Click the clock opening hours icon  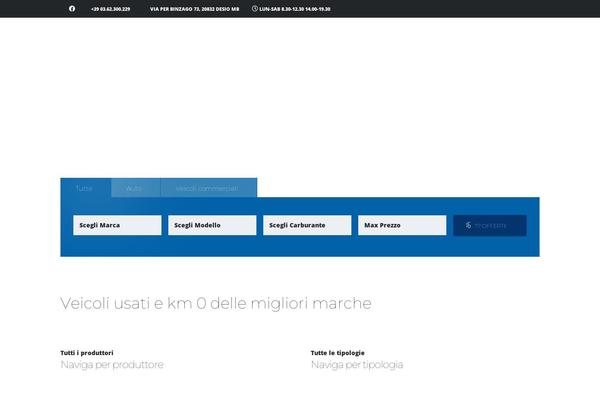click(x=255, y=8)
